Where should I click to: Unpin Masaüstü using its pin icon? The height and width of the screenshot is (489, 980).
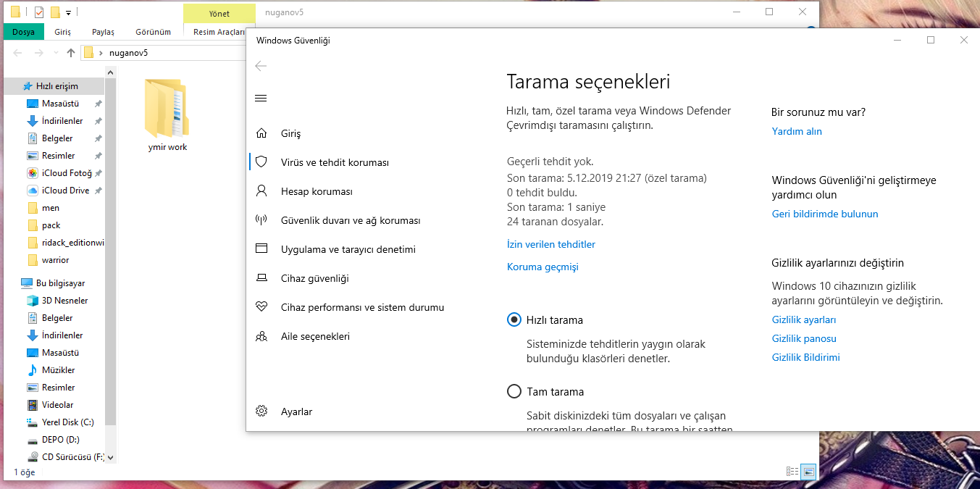[x=98, y=104]
